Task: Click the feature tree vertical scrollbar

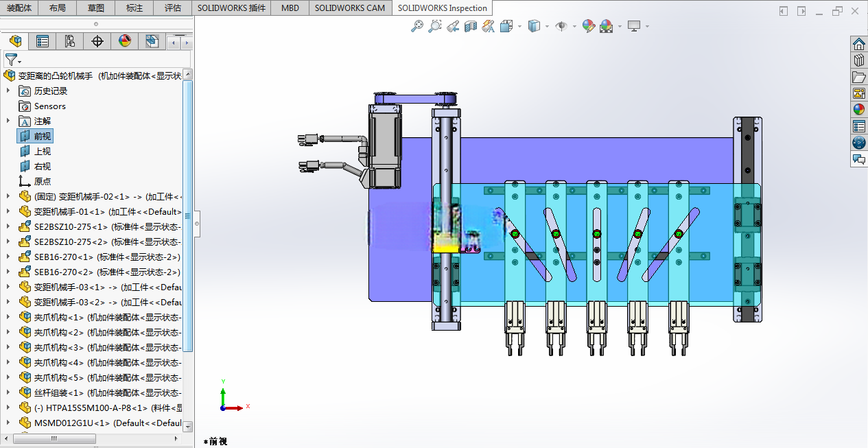Action: click(x=188, y=213)
